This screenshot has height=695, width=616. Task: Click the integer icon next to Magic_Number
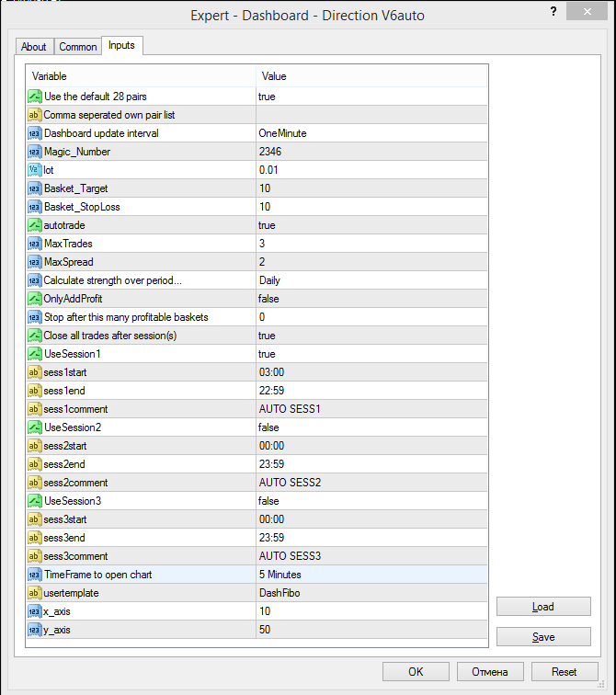point(35,152)
